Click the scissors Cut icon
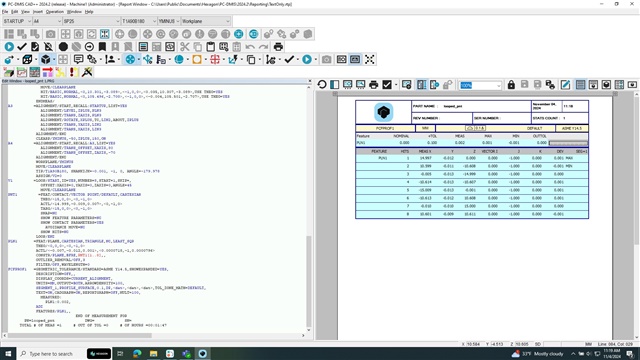 [184, 47]
